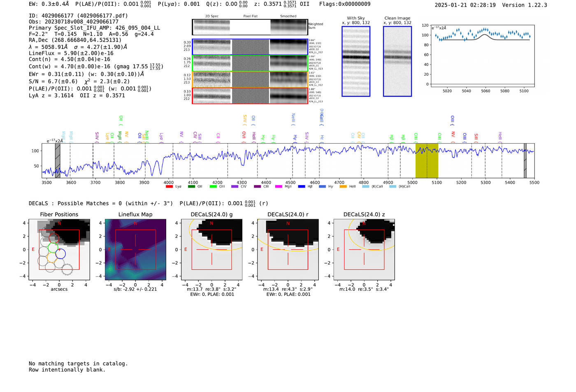The width and height of the screenshot is (576, 392).
Task: Click the 2025-01-21 02:28:19 timestamp
Action: point(465,5)
